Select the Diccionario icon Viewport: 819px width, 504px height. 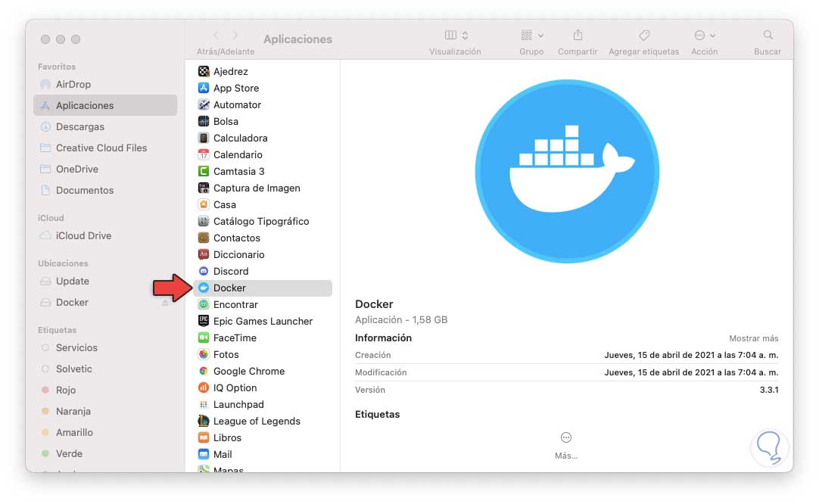pos(204,255)
